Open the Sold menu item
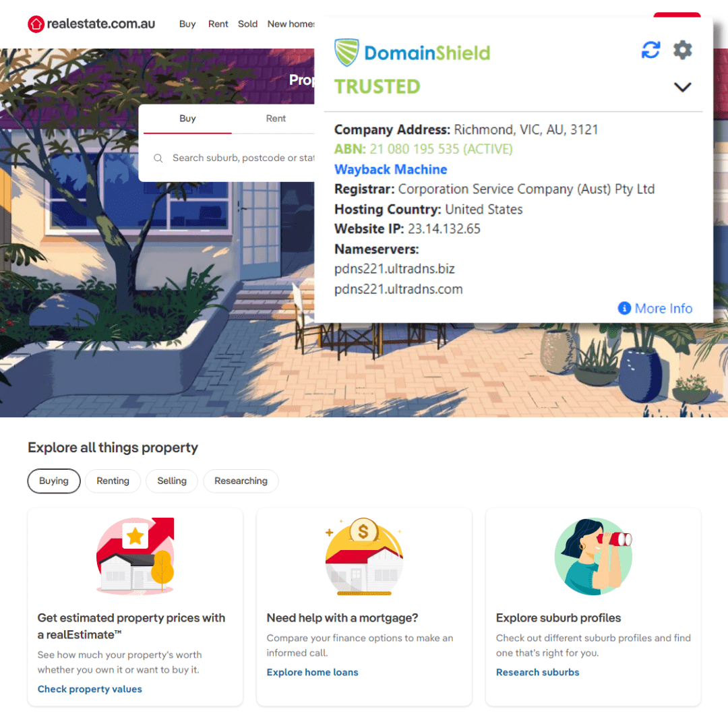 (247, 24)
